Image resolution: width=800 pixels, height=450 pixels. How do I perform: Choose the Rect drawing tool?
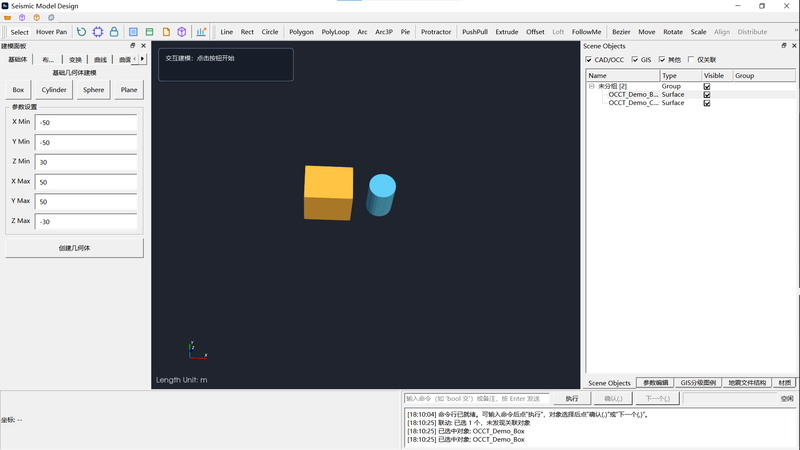point(247,32)
